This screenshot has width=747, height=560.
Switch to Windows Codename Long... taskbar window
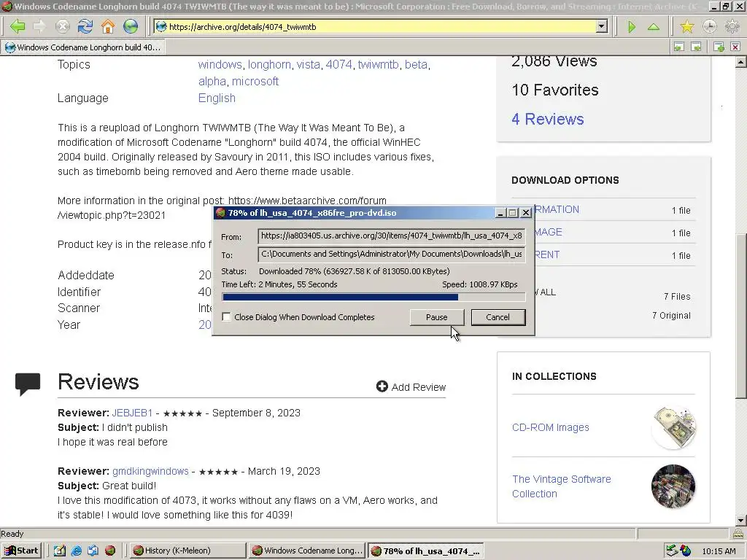[306, 551]
